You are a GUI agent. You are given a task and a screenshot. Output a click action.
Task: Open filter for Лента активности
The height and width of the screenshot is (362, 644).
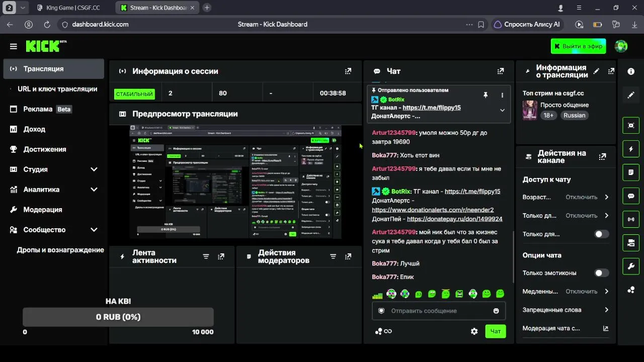(206, 256)
